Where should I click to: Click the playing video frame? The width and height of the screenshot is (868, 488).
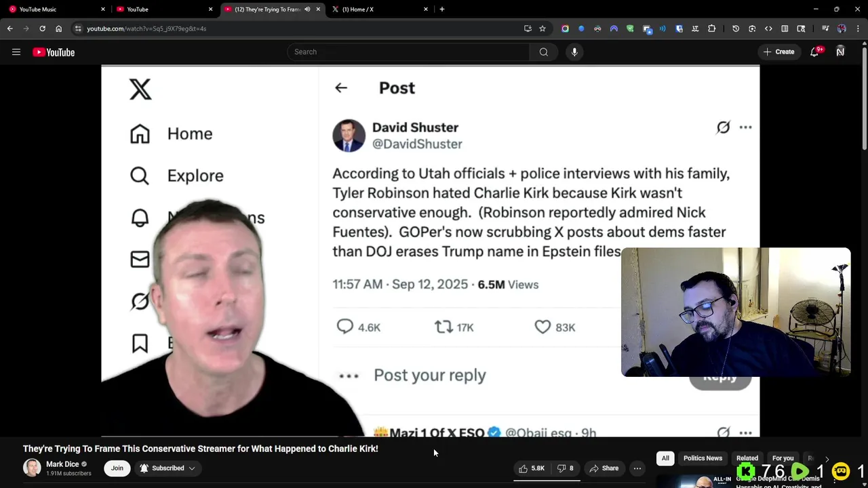[430, 251]
